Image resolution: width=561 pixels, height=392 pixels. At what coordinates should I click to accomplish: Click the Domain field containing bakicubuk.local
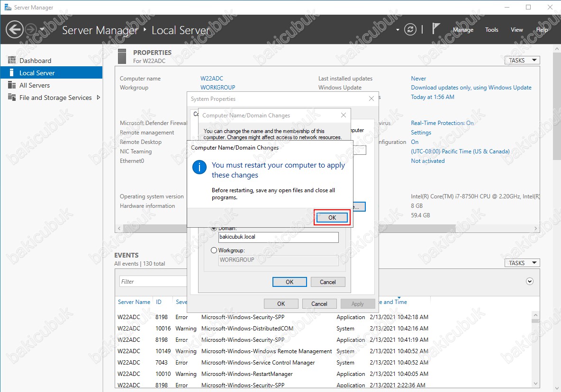coord(278,237)
